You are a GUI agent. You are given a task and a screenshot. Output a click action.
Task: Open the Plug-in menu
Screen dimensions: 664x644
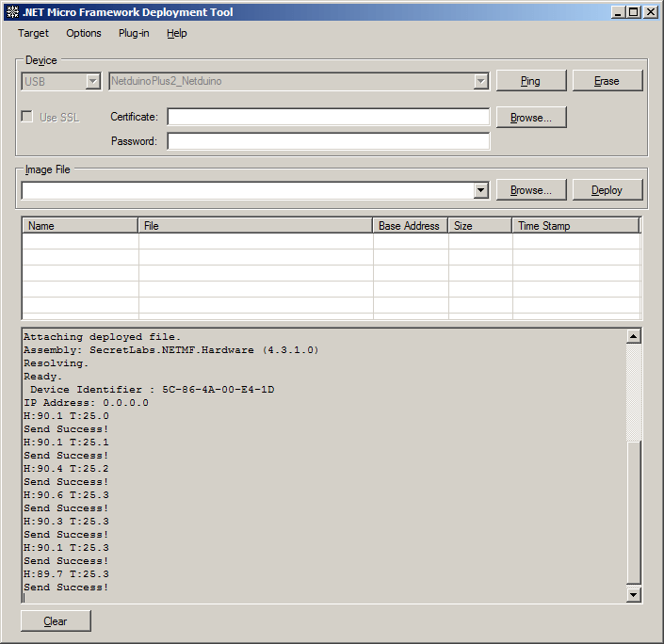(134, 33)
